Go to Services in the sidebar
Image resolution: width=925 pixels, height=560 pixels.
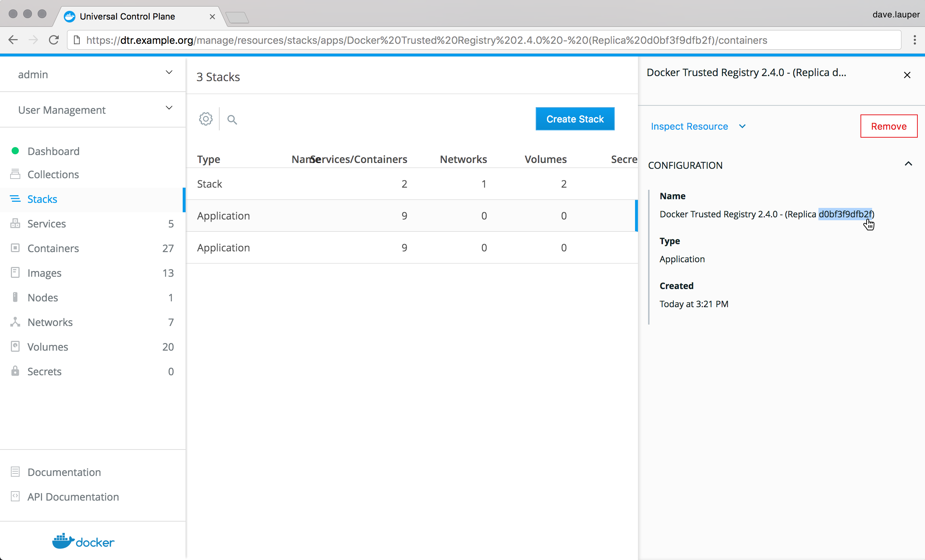pyautogui.click(x=46, y=223)
